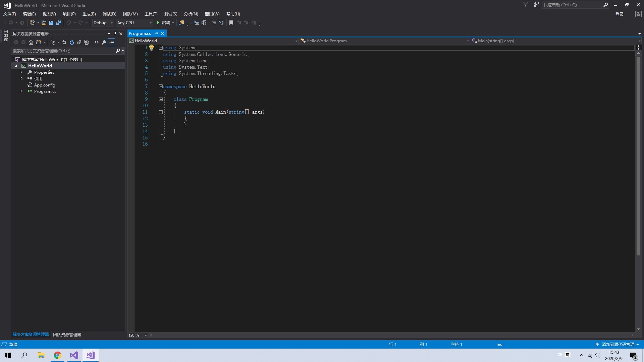Click the Home icon in Solution Explorer
This screenshot has height=362, width=644.
pyautogui.click(x=31, y=42)
